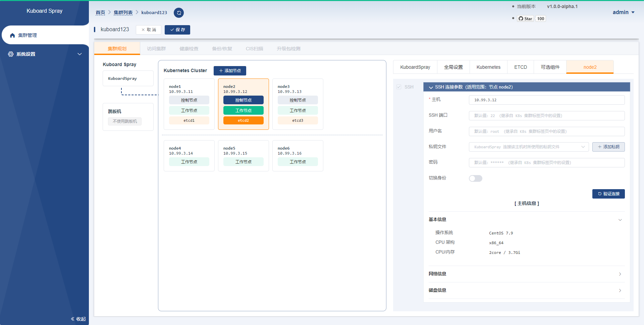Click the 保存 button
The image size is (644, 325).
(x=177, y=30)
